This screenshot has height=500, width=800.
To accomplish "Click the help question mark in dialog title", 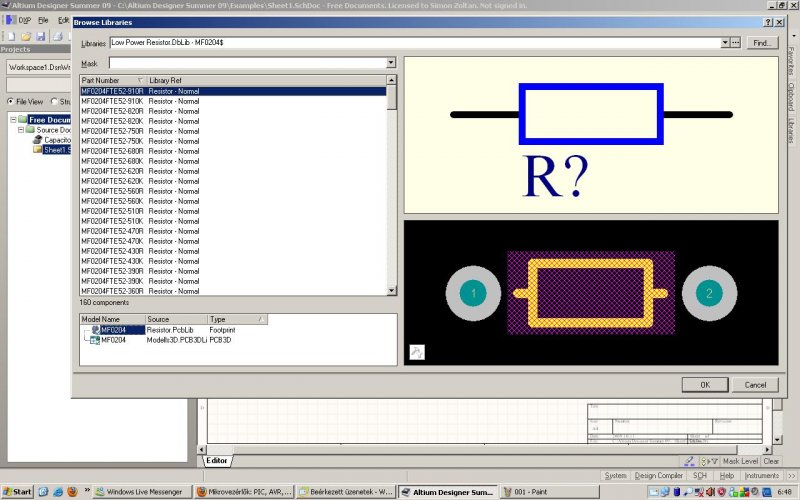I will pyautogui.click(x=768, y=22).
